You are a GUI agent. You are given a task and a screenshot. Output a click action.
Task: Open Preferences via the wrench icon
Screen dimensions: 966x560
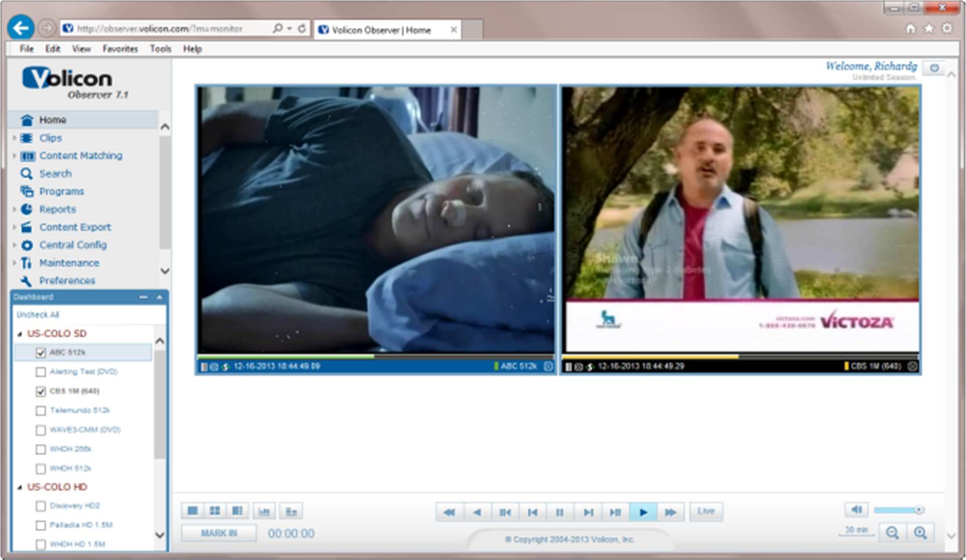26,281
